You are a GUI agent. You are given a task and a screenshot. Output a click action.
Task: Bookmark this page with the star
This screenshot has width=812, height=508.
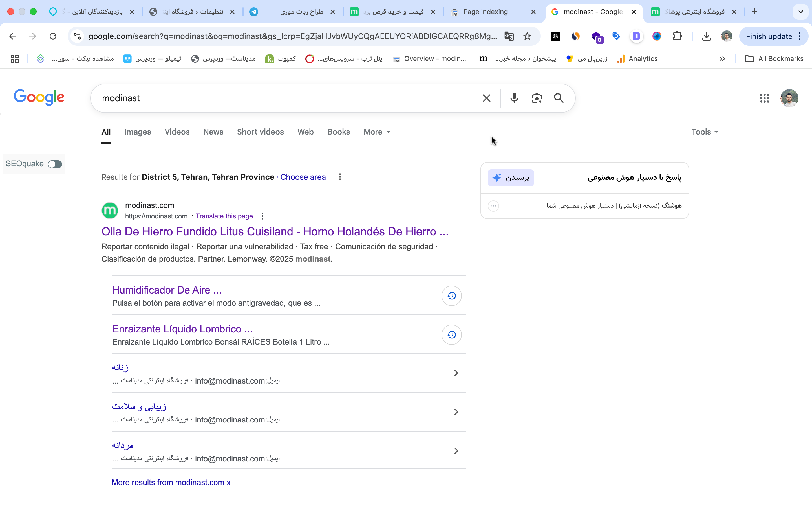click(x=527, y=36)
